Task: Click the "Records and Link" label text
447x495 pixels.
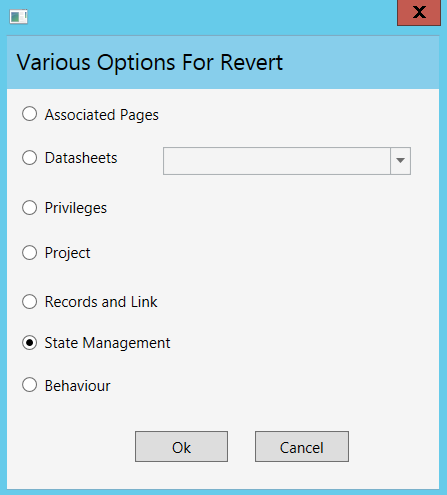Action: [101, 302]
